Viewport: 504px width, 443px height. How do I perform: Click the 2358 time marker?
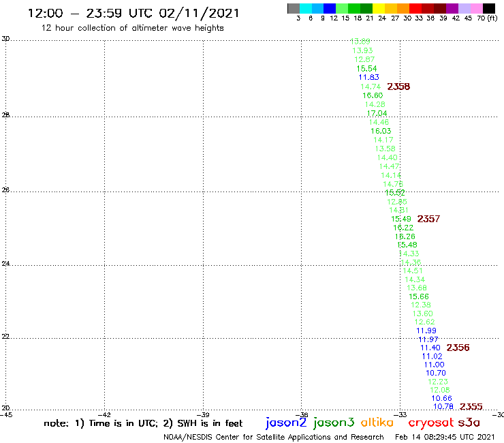pos(398,87)
